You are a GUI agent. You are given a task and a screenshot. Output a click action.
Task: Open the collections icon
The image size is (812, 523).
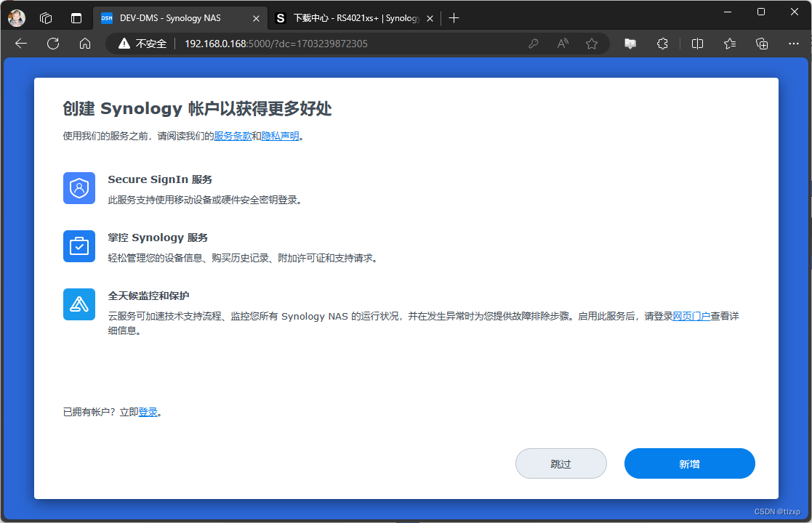pyautogui.click(x=762, y=44)
